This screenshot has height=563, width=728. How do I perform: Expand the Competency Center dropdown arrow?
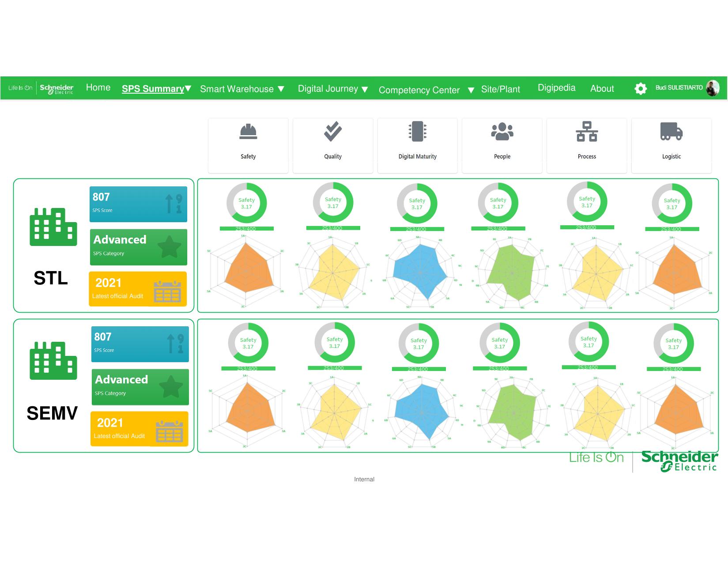tap(471, 90)
